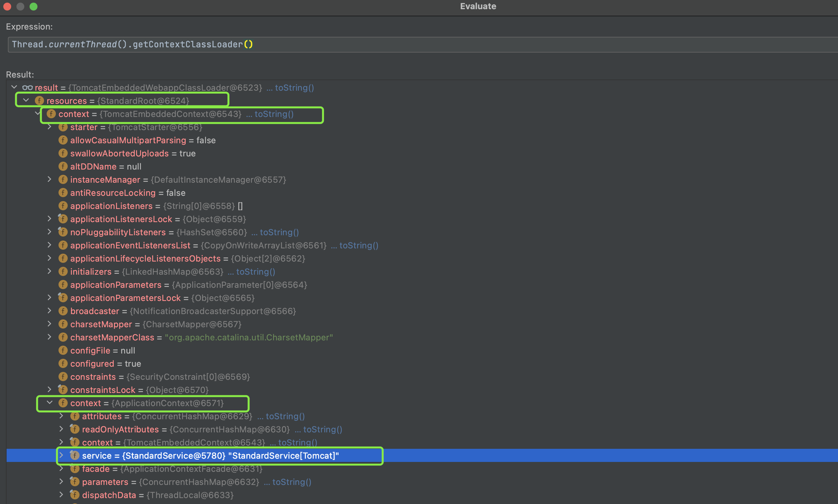
Task: Select the applicationParameters row
Action: 422,285
